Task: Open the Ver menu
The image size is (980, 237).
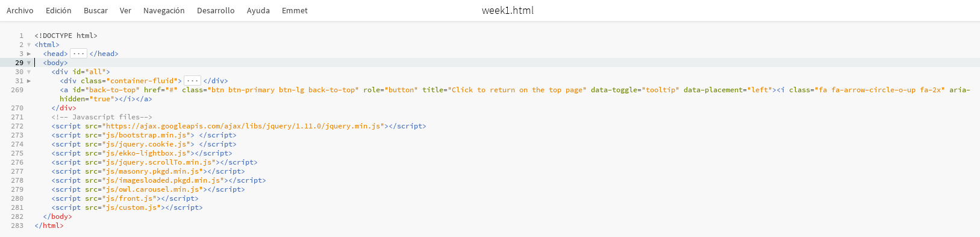Action: pyautogui.click(x=125, y=10)
